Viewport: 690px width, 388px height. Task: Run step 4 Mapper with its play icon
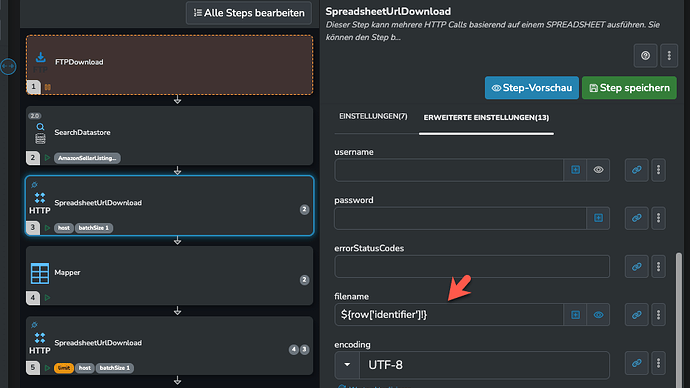48,298
